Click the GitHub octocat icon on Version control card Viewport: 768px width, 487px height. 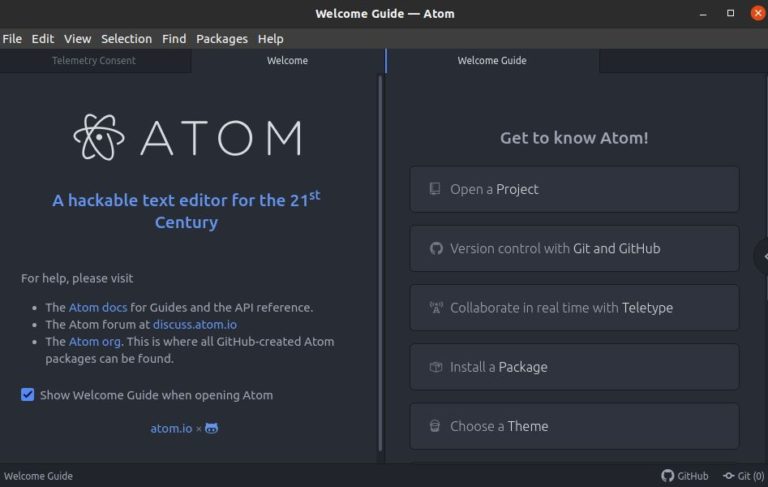click(436, 248)
